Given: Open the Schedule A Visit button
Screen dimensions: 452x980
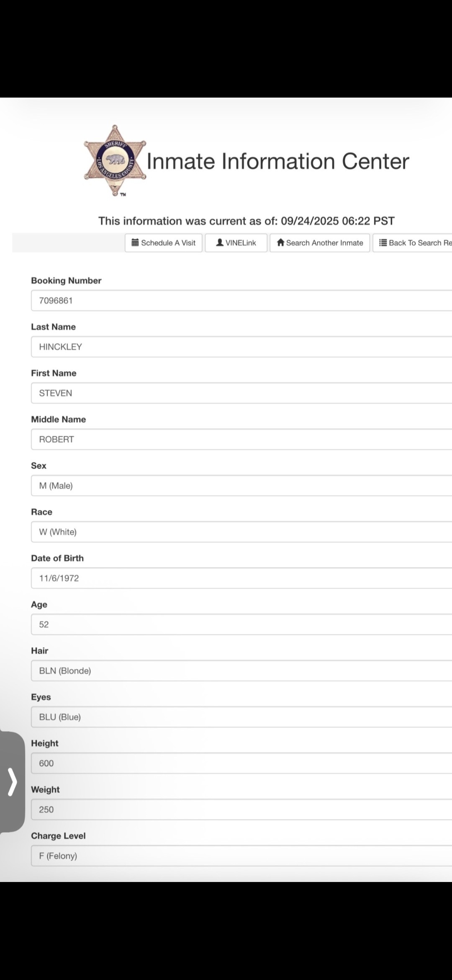Looking at the screenshot, I should pyautogui.click(x=164, y=243).
